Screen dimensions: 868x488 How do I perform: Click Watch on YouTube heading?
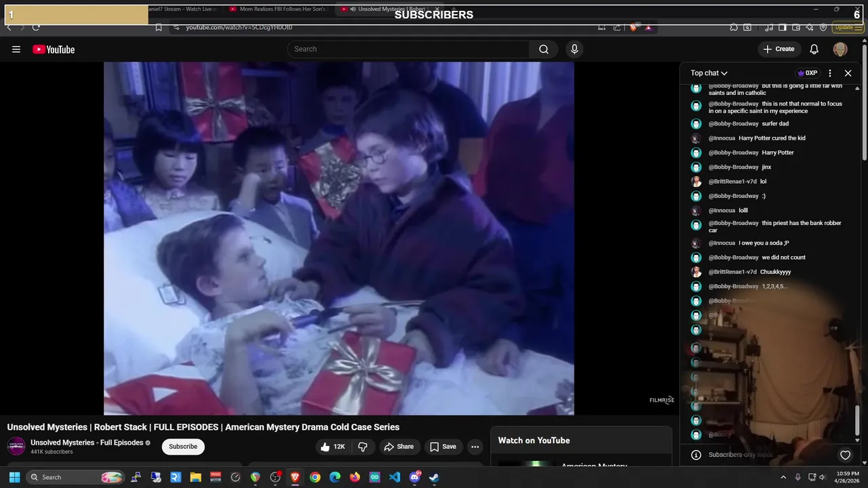click(534, 441)
